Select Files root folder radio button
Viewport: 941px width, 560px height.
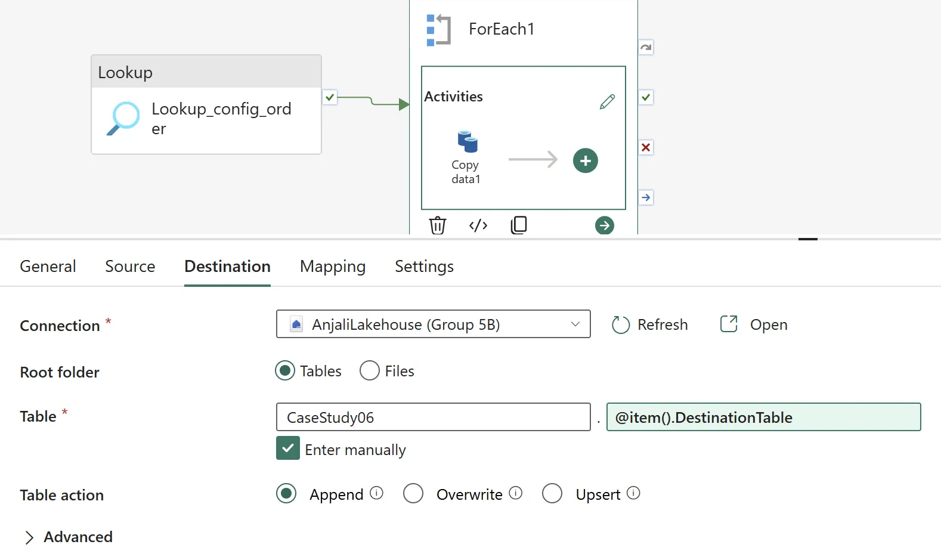pyautogui.click(x=370, y=370)
